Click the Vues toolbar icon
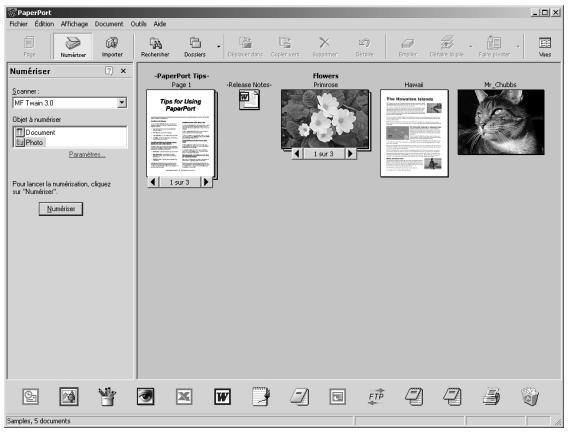 [x=544, y=47]
